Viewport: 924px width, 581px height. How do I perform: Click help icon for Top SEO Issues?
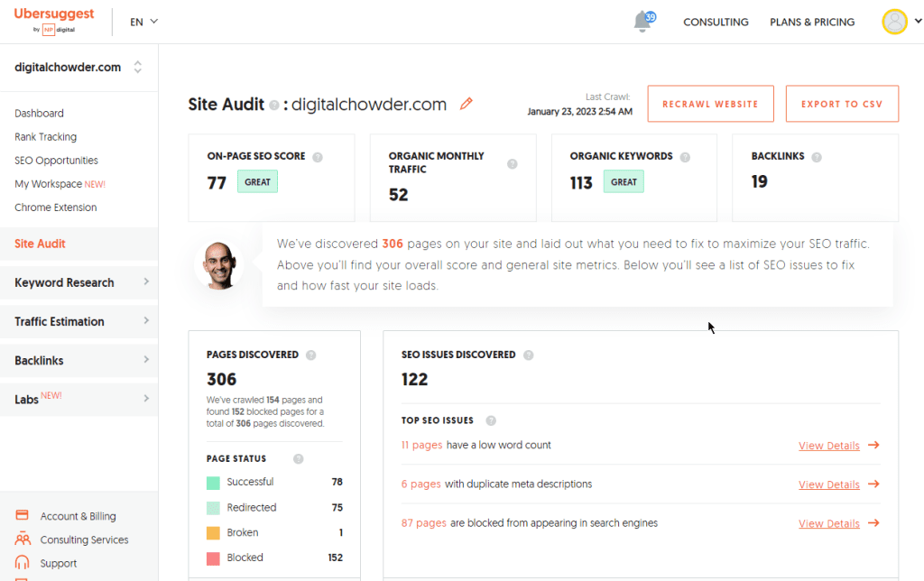[x=491, y=420]
